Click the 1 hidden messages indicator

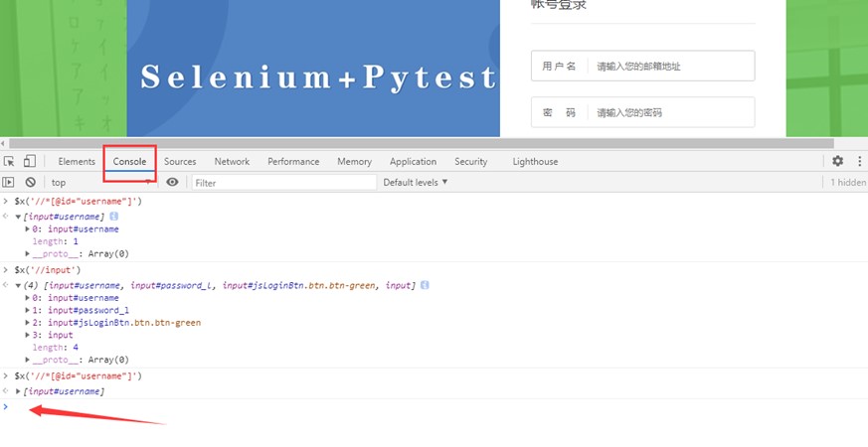[848, 182]
